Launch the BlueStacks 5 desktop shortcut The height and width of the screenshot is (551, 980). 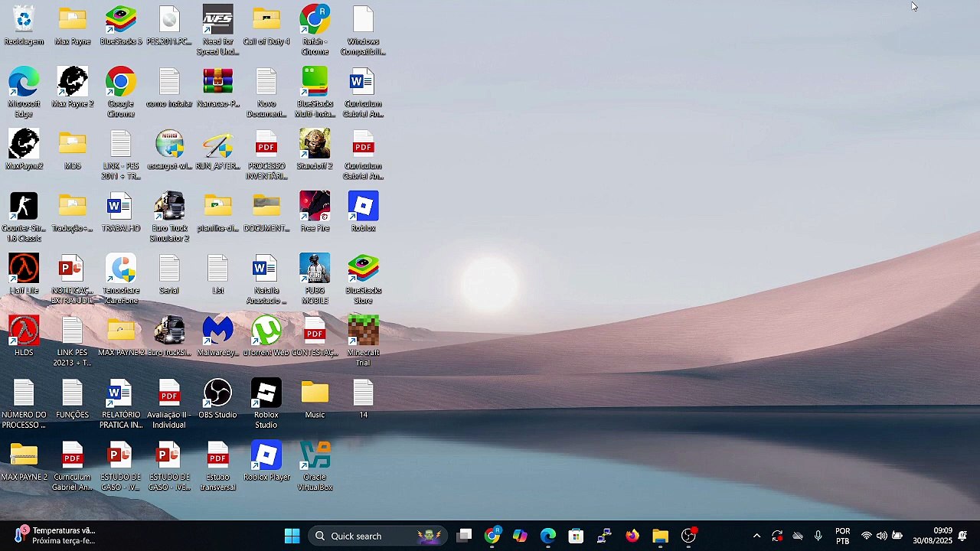click(x=121, y=25)
